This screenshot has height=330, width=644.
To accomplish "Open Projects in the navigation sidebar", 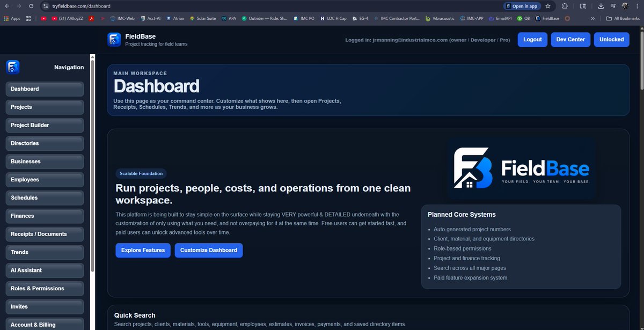I will pos(45,107).
